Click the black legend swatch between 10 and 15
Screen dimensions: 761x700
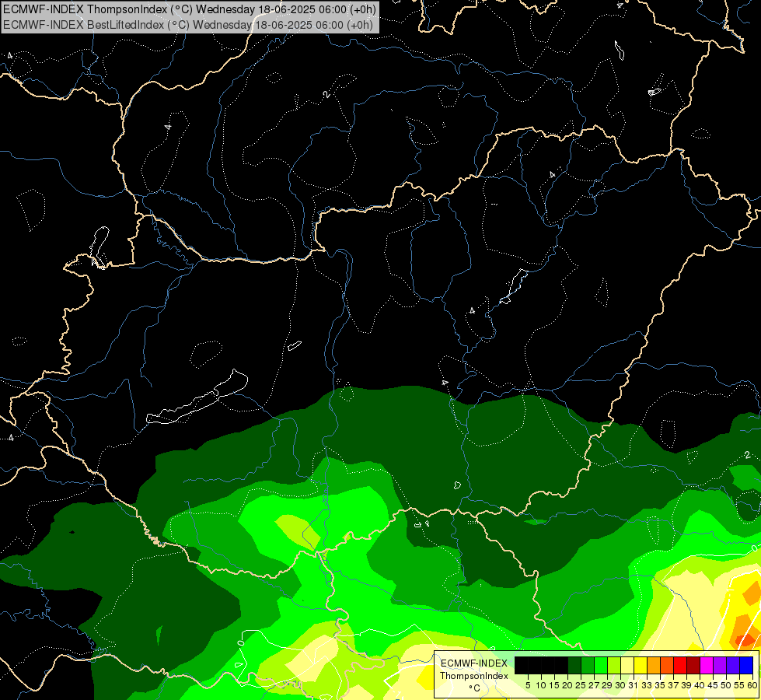[548, 665]
